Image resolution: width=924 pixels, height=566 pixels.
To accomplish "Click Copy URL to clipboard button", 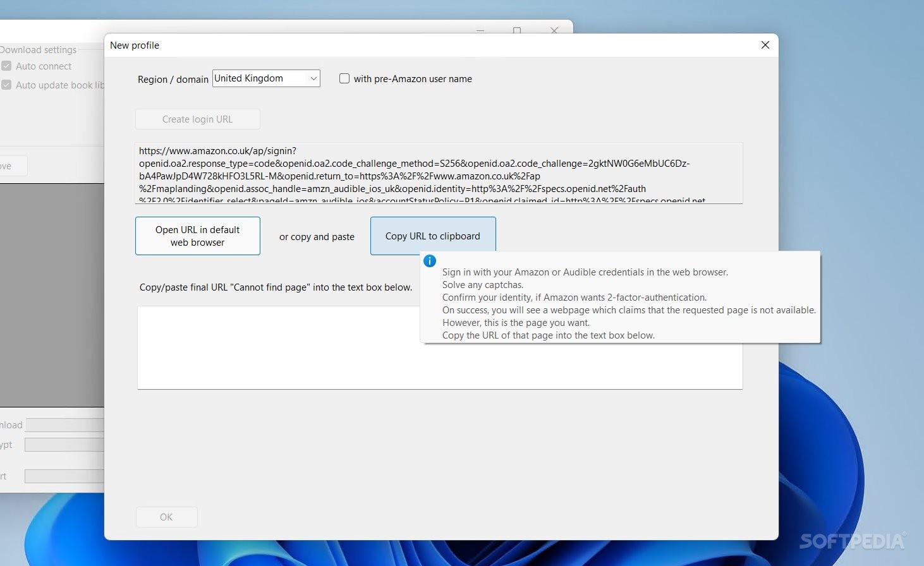I will 433,236.
